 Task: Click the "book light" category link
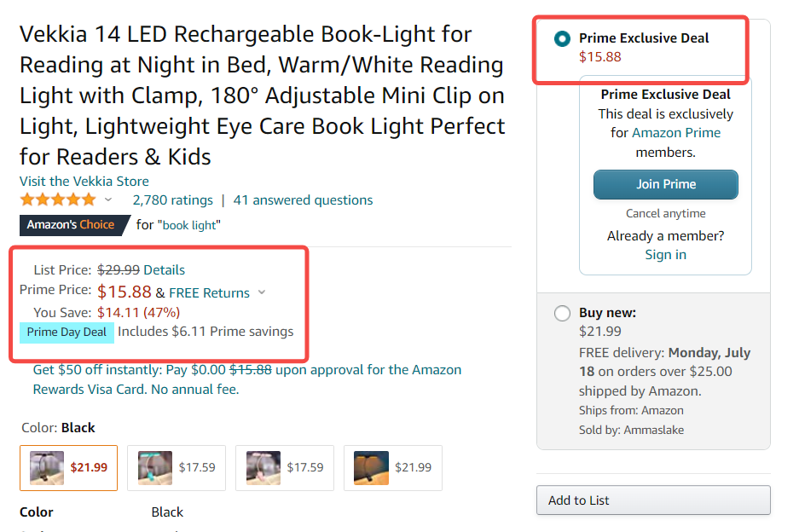[x=191, y=225]
